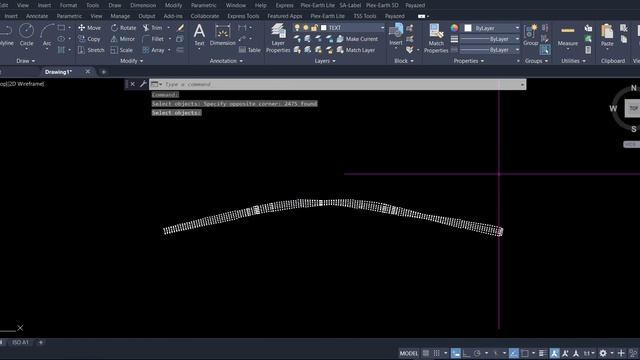Click the Rotate tool
The image size is (640, 360).
[x=123, y=28]
